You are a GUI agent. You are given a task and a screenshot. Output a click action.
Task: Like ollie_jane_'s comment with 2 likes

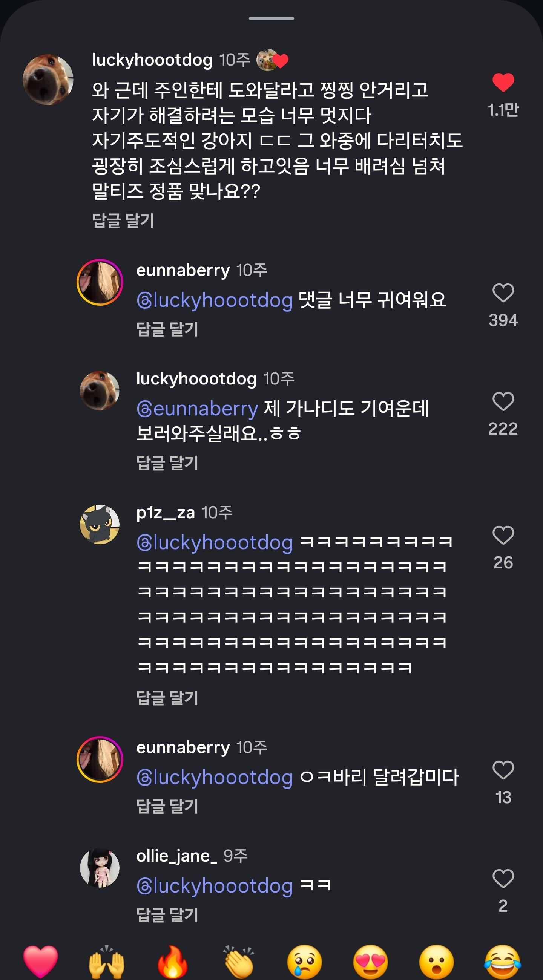pos(503,879)
